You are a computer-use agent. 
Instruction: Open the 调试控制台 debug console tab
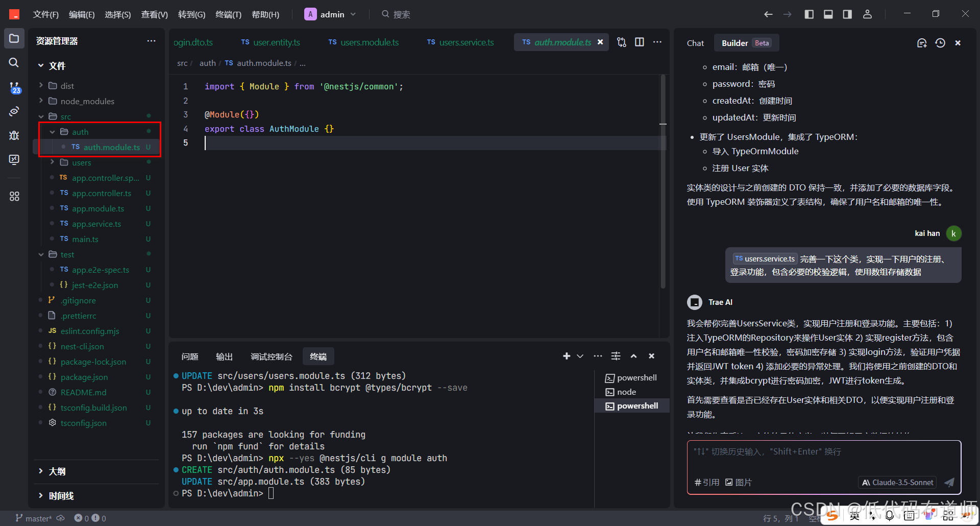point(272,356)
